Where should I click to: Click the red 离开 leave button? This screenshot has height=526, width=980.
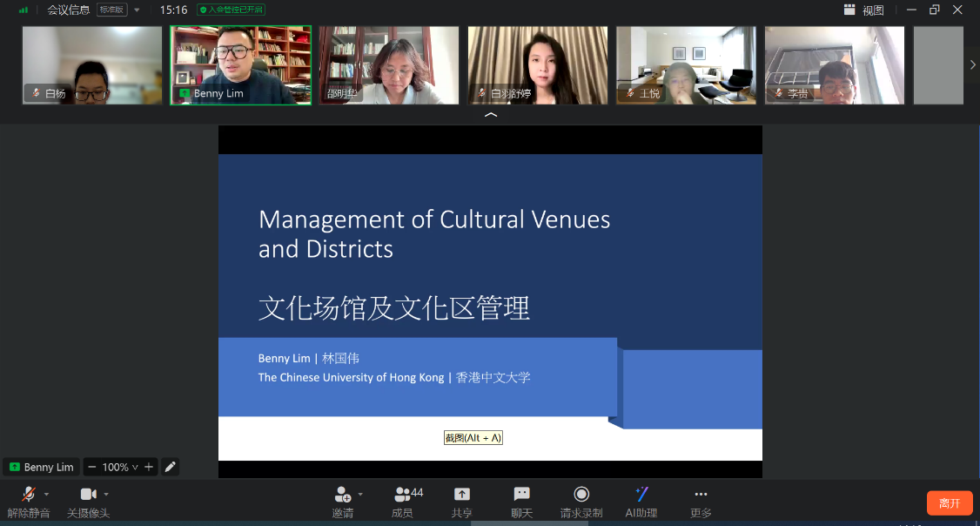click(950, 503)
